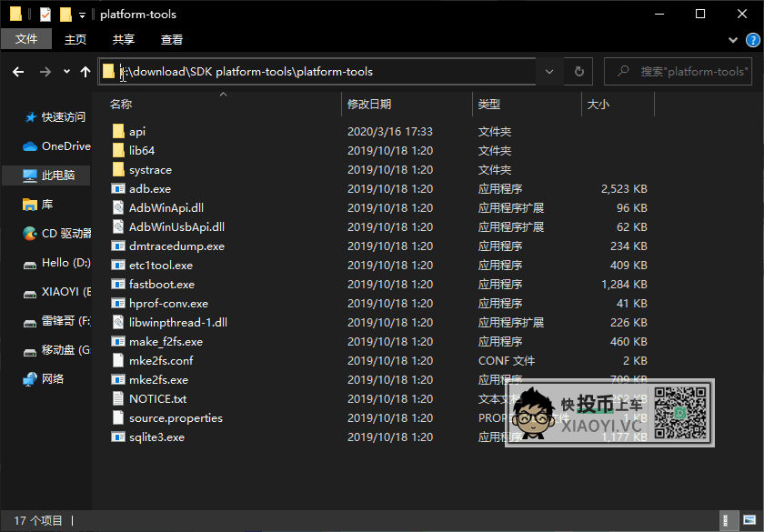Go up one folder level
The image size is (764, 532).
tap(85, 72)
